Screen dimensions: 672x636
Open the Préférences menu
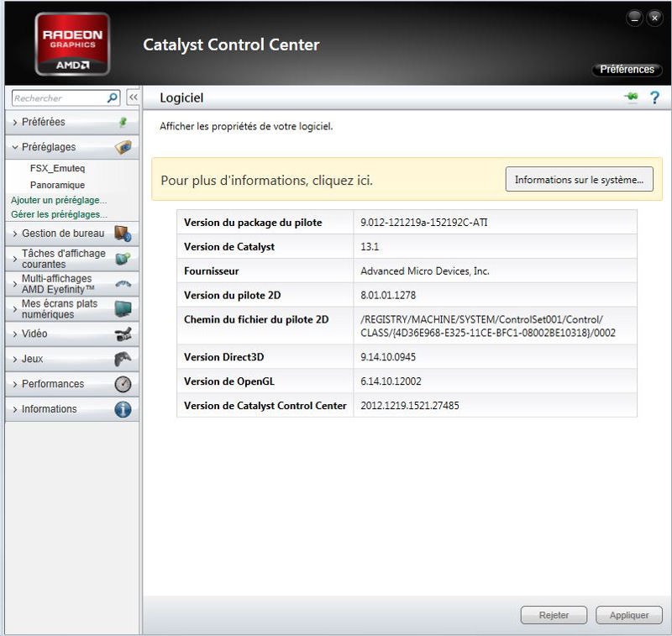pos(627,70)
